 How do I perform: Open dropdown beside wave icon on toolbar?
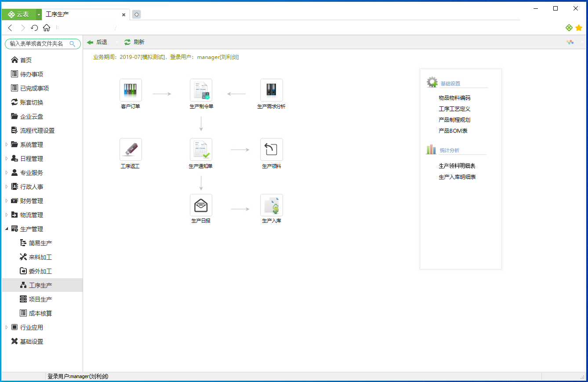tap(582, 42)
